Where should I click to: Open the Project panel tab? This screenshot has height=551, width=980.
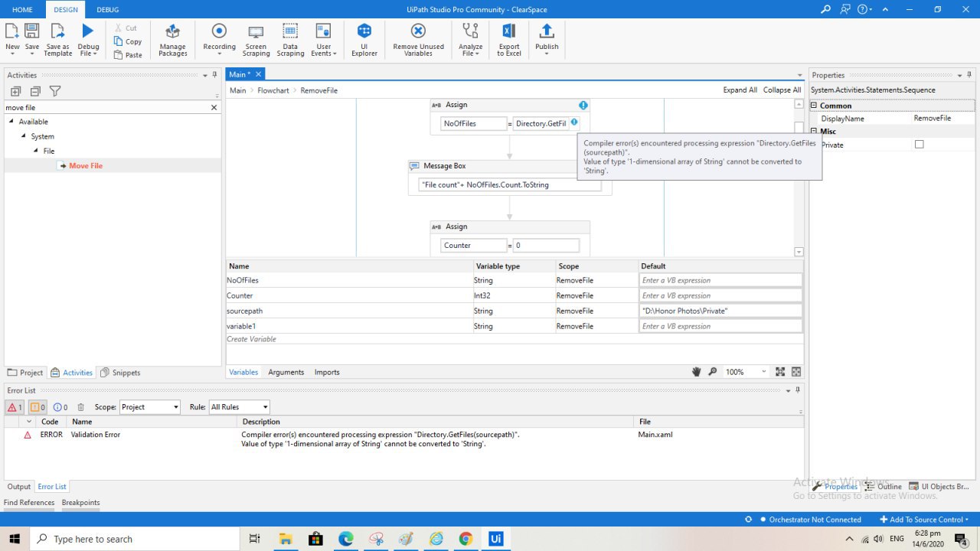pos(25,373)
